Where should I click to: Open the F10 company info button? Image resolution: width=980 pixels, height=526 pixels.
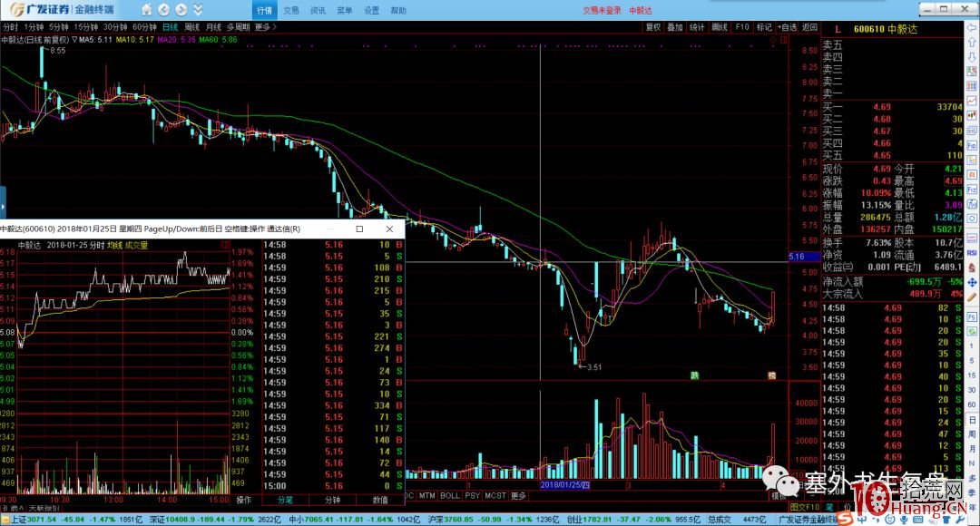click(742, 27)
